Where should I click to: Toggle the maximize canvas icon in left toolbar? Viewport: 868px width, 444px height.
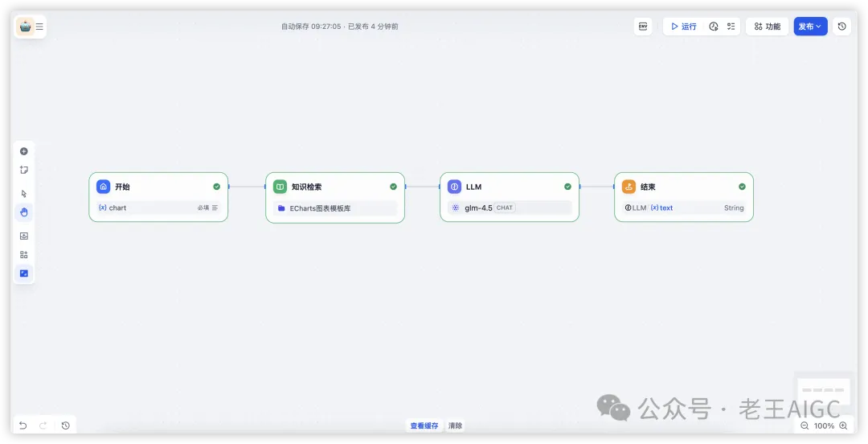24,273
